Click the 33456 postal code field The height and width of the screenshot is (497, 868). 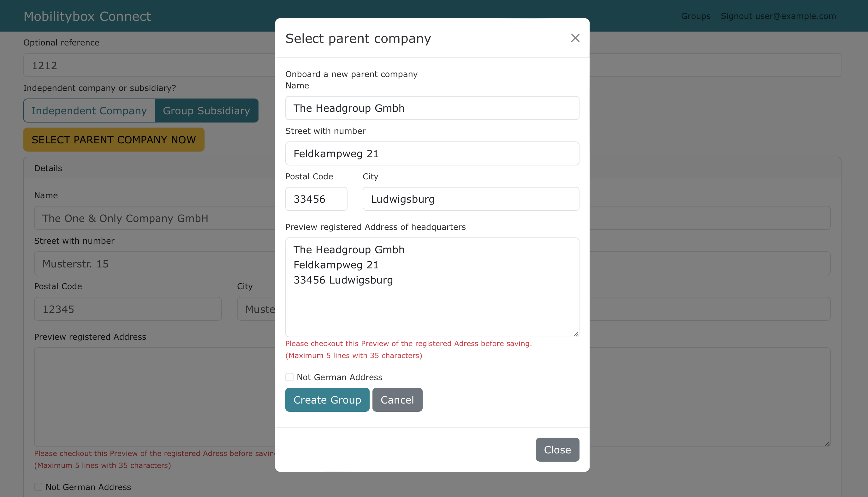[x=316, y=199]
